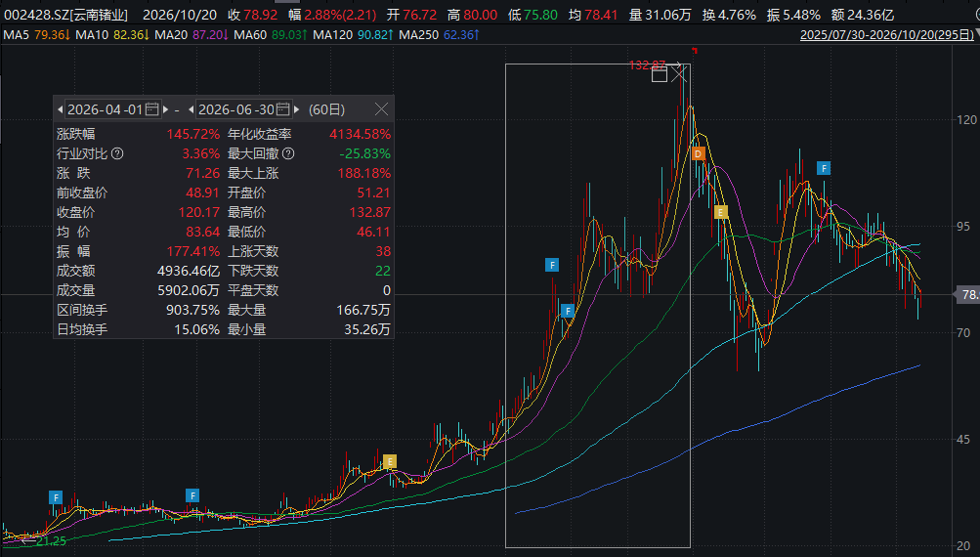Viewport: 980px width, 557px height.
Task: Select the MA20 87.20 indicator label
Action: click(x=192, y=35)
